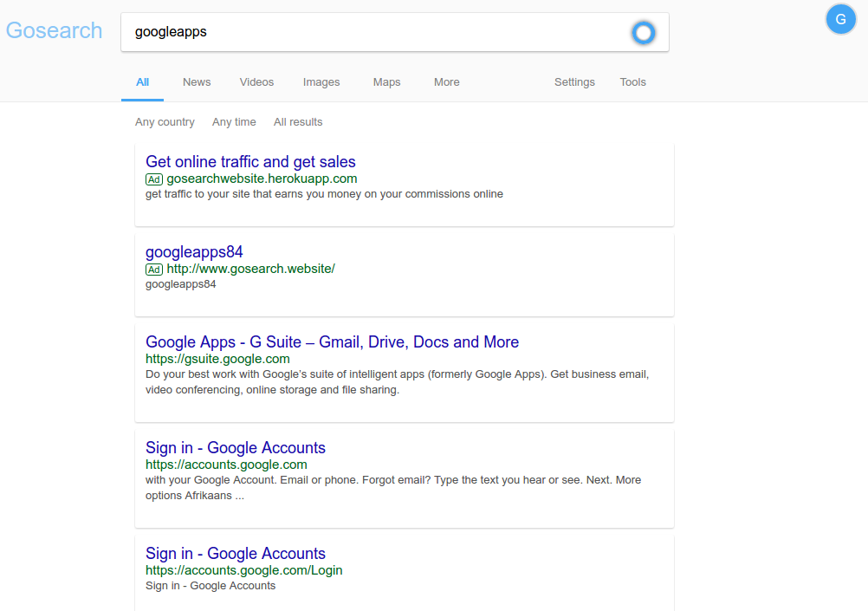Viewport: 868px width, 611px height.
Task: Switch to the News tab
Action: tap(197, 82)
